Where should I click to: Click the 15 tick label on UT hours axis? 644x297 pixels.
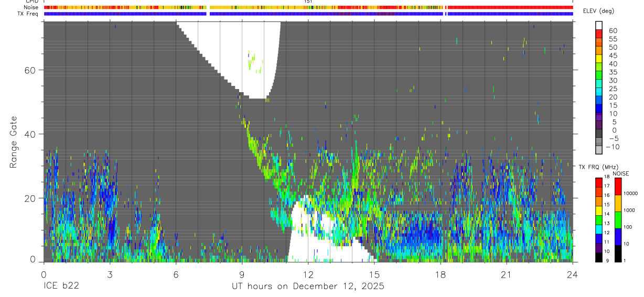[374, 274]
